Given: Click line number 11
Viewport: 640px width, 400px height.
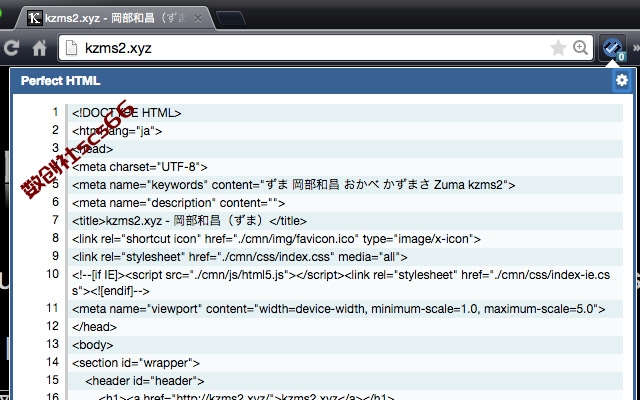Looking at the screenshot, I should pos(52,308).
